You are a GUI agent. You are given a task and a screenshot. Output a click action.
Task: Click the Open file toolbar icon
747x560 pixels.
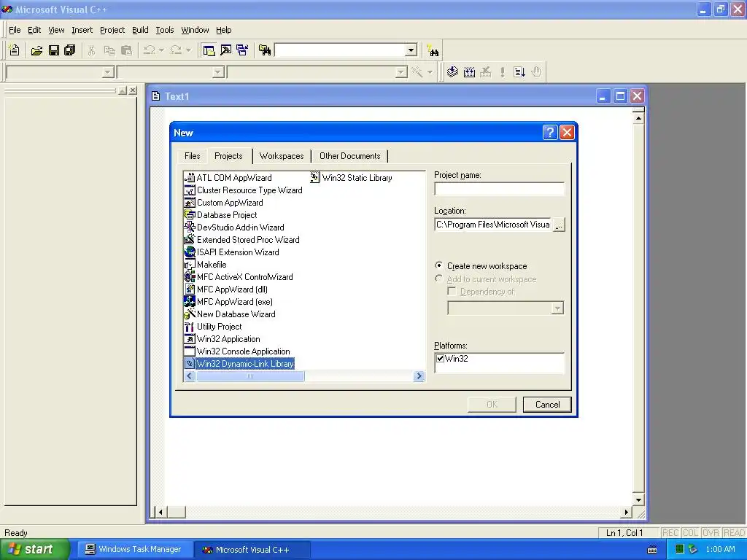pos(36,50)
